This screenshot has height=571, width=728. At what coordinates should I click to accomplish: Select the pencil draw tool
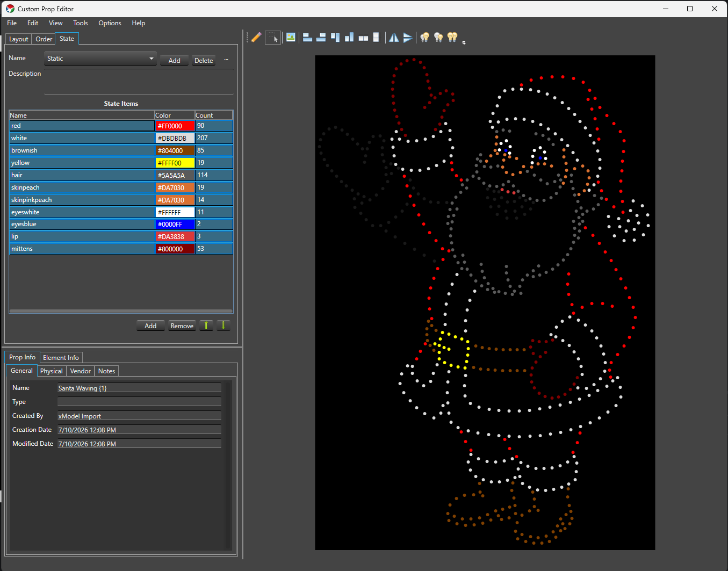(256, 37)
